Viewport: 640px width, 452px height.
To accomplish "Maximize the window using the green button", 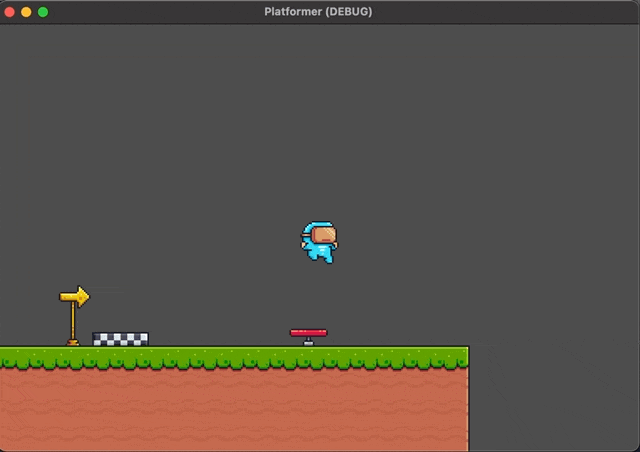I will [x=43, y=12].
